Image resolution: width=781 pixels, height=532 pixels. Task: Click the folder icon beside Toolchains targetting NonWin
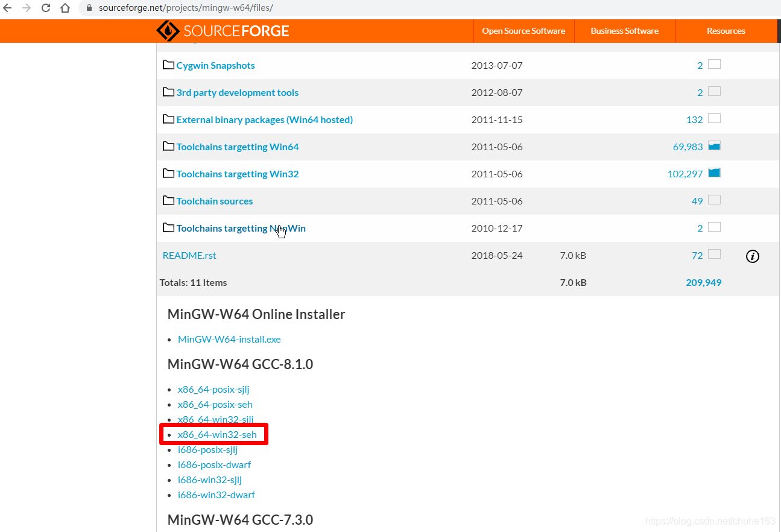coord(168,227)
